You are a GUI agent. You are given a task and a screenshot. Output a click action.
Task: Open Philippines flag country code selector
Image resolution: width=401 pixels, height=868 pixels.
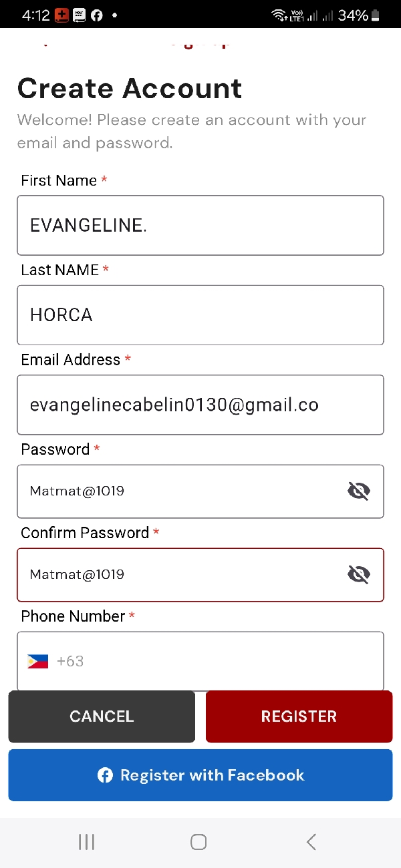click(x=38, y=662)
